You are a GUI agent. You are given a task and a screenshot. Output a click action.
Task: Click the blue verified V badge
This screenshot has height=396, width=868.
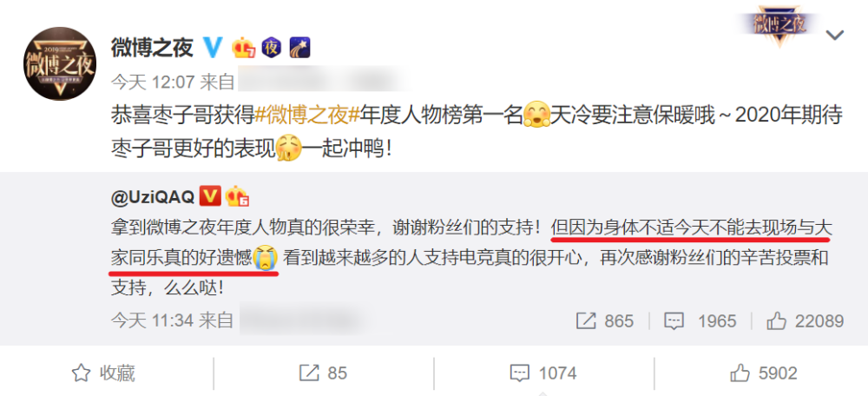click(x=214, y=48)
